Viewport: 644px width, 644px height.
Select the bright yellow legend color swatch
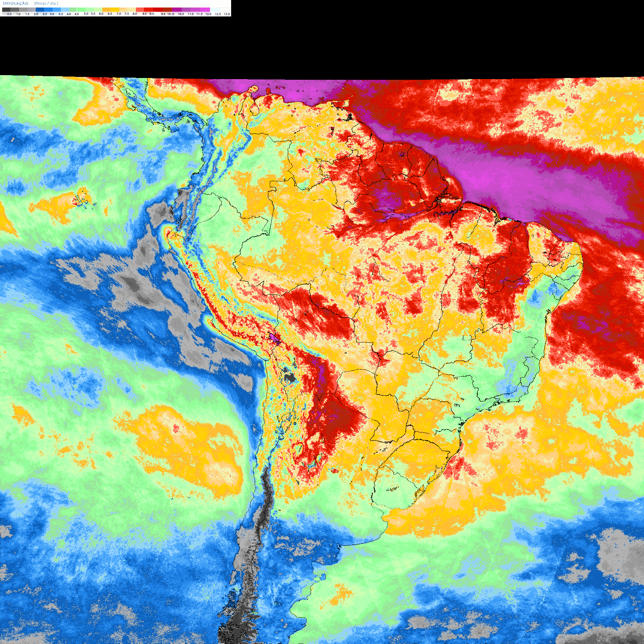click(x=115, y=10)
